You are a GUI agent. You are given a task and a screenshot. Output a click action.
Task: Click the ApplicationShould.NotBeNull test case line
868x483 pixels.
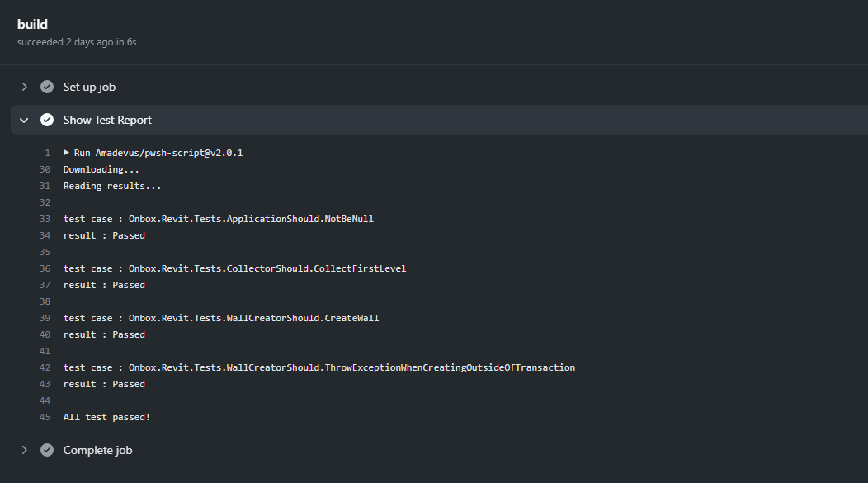[219, 219]
